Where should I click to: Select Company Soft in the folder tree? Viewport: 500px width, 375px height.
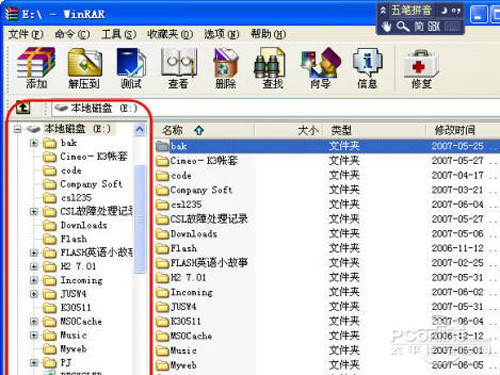[91, 184]
